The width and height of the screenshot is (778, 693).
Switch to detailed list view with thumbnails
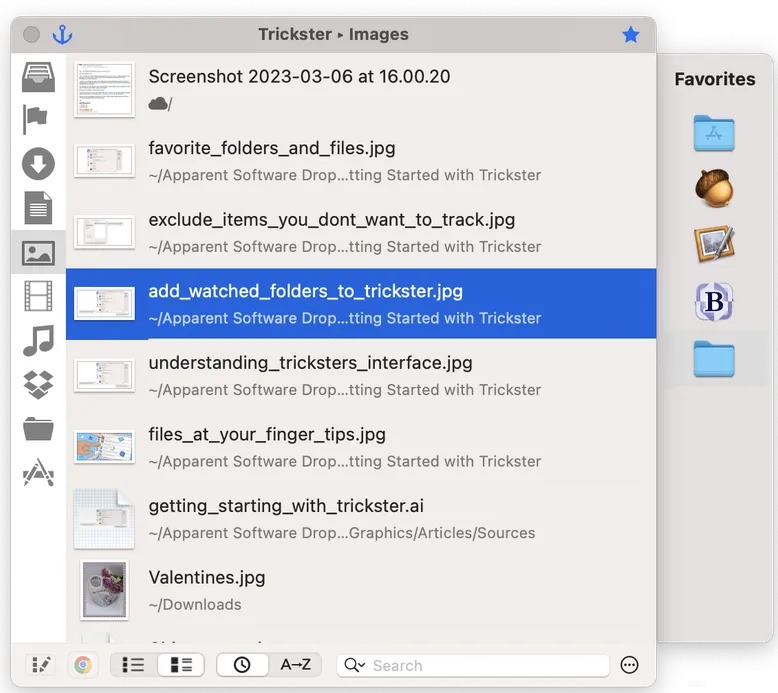[181, 665]
